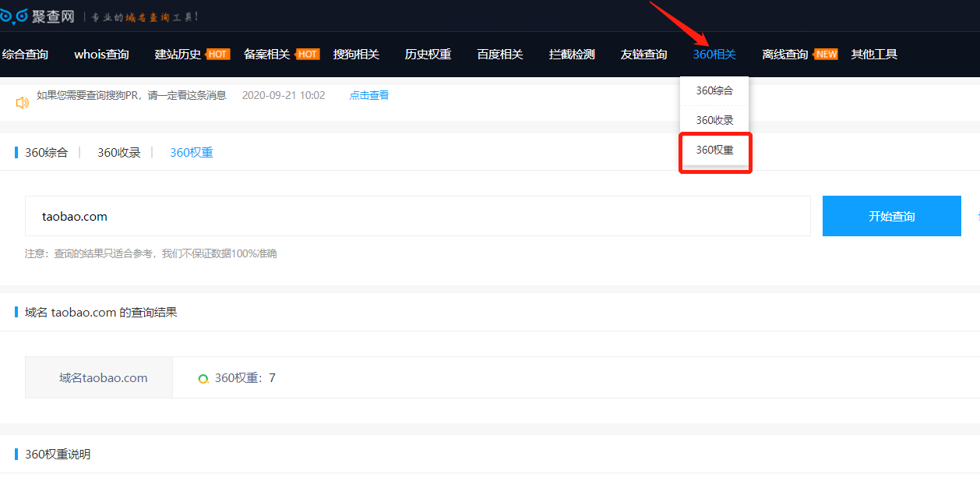980x492 pixels.
Task: Focus the domain input containing taobao.com
Action: 418,216
